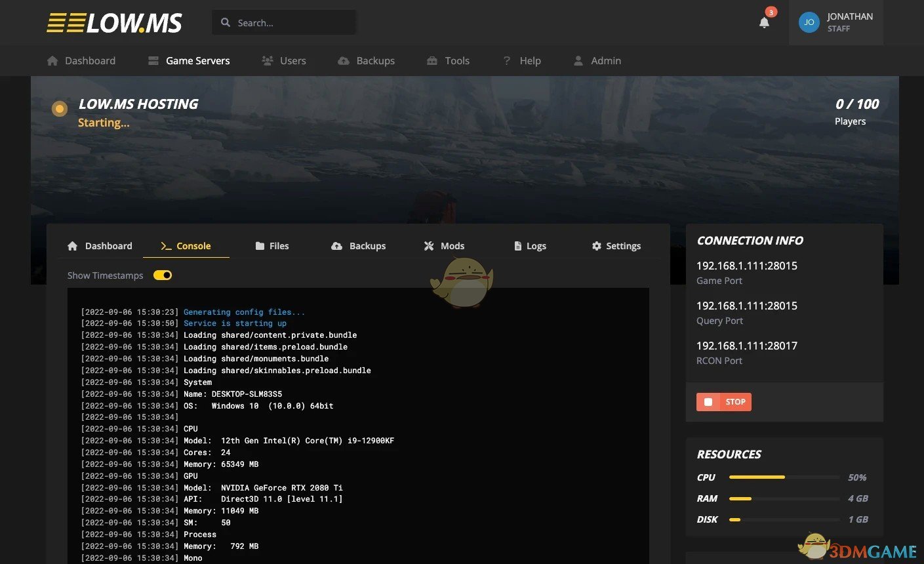The height and width of the screenshot is (564, 924).
Task: Switch to the Mods tab
Action: (x=444, y=246)
